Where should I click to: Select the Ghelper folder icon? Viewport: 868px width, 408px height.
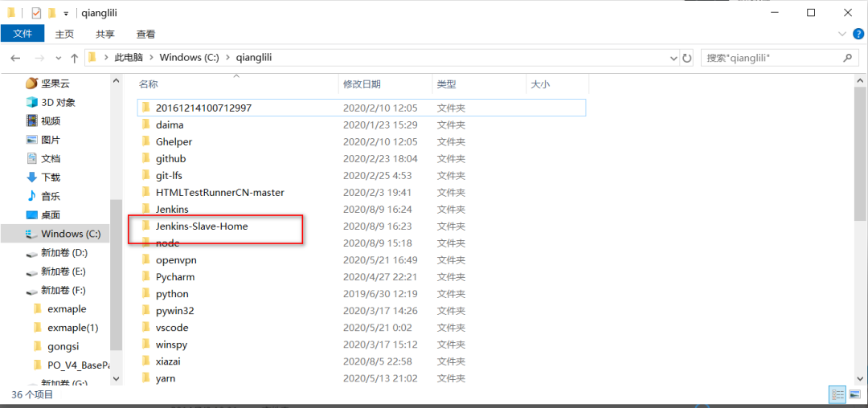tap(146, 141)
